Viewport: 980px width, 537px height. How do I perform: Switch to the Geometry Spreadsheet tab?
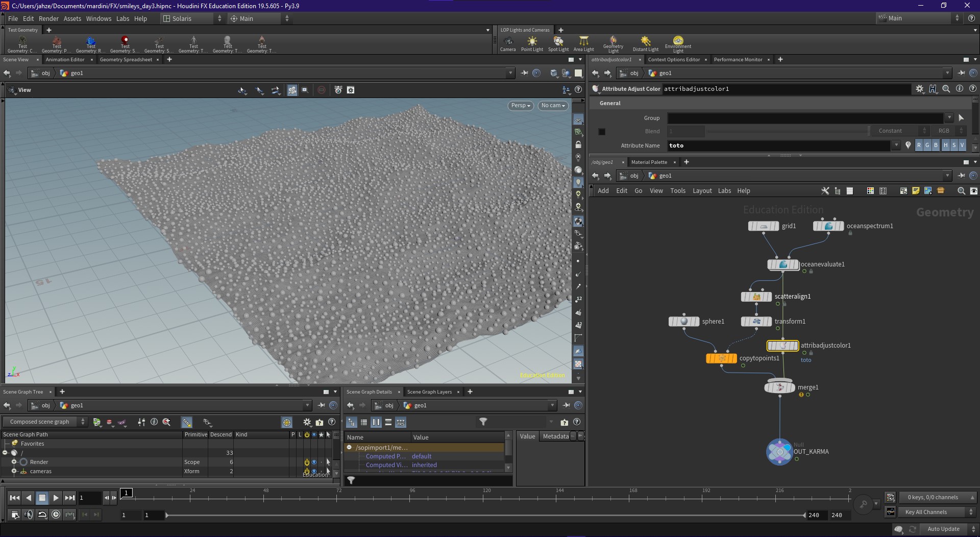click(126, 60)
